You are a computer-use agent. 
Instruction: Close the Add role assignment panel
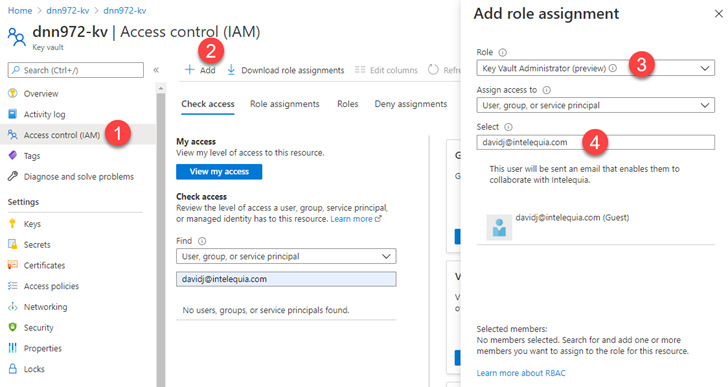pyautogui.click(x=718, y=14)
